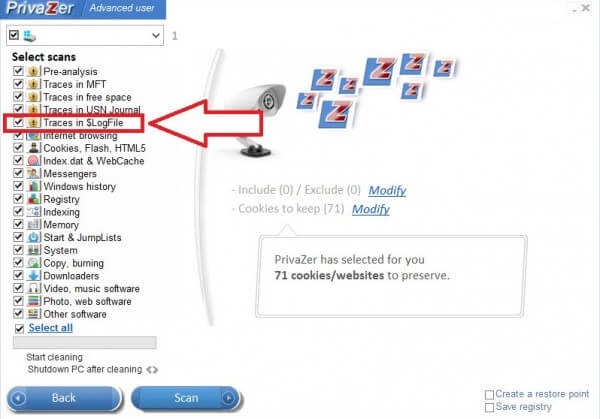The height and width of the screenshot is (419, 600).
Task: Uncheck the Select all checkbox
Action: pos(20,328)
